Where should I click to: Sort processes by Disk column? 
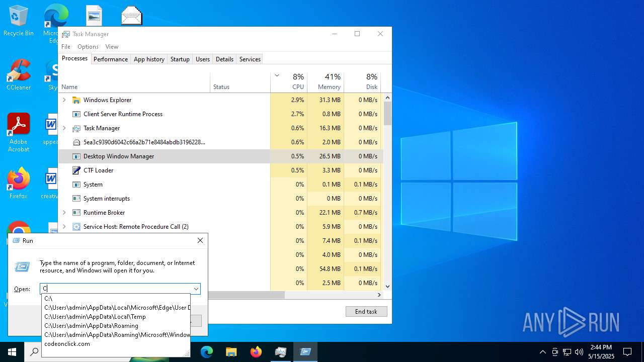click(362, 82)
